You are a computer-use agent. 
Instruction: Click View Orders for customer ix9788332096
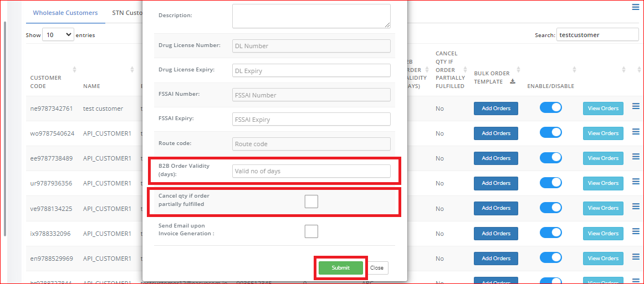coord(603,234)
